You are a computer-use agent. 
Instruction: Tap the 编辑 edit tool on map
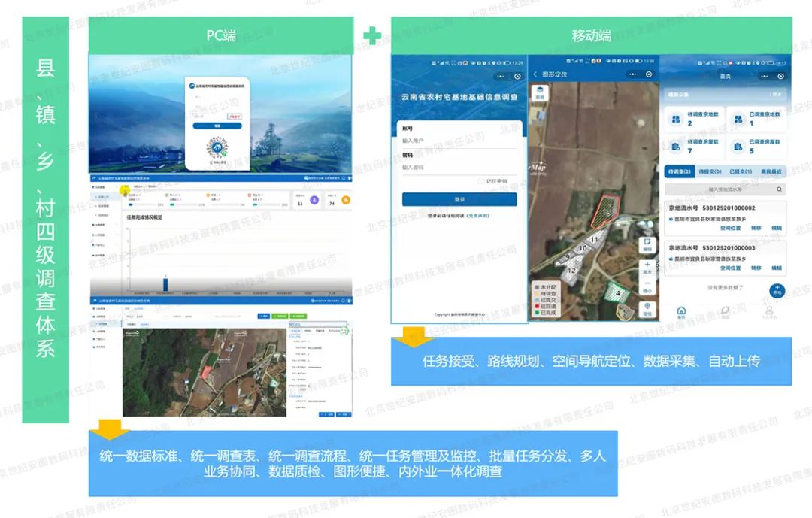[x=647, y=244]
